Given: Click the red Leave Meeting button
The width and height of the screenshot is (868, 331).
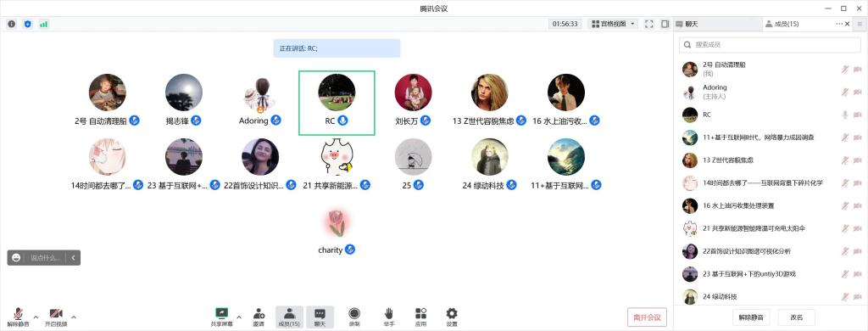Looking at the screenshot, I should (647, 317).
